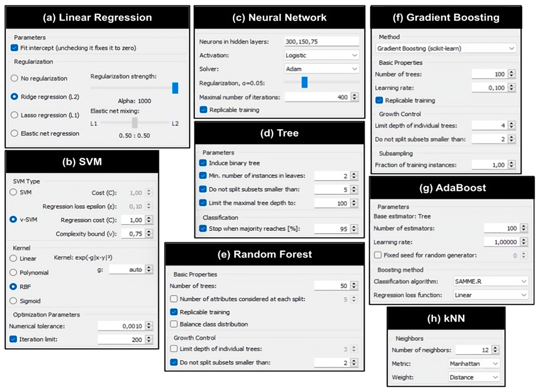Image resolution: width=540 pixels, height=392 pixels.
Task: Increase Random Forest number of trees
Action: coord(354,284)
